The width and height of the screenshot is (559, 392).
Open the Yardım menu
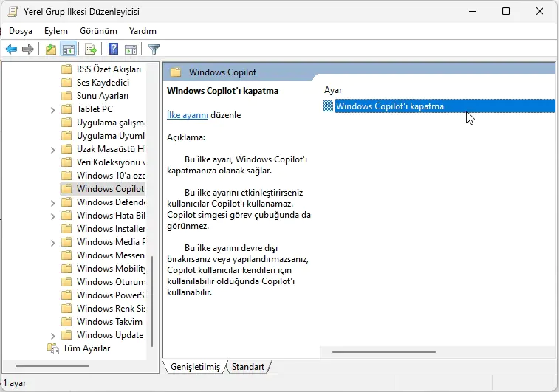(143, 31)
